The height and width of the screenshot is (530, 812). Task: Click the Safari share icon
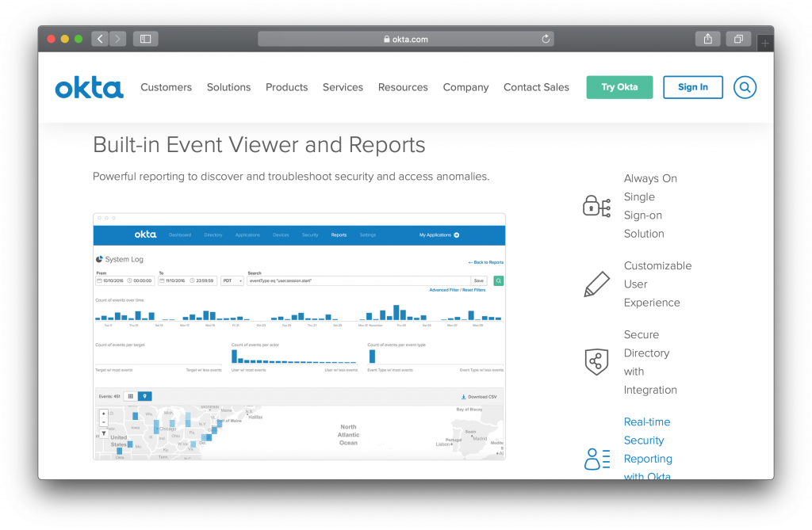(707, 39)
